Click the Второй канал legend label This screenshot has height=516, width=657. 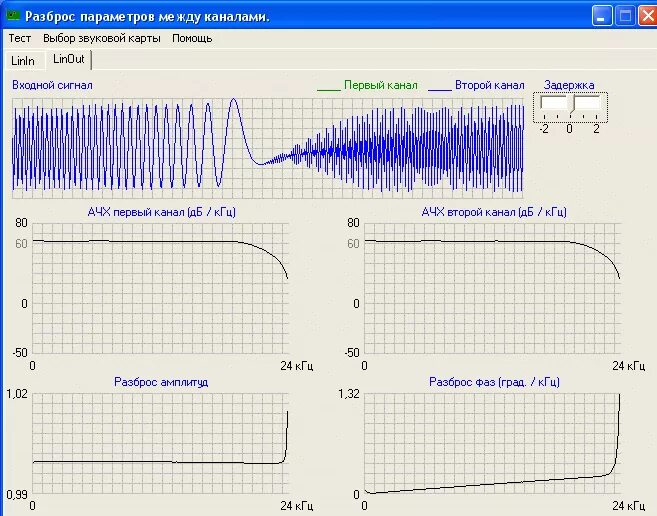pos(490,85)
